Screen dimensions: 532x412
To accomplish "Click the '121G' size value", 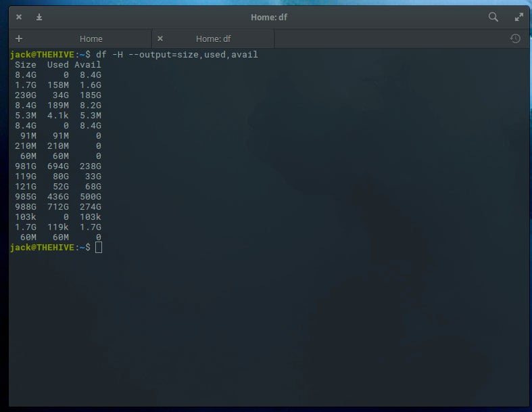I will tap(26, 187).
